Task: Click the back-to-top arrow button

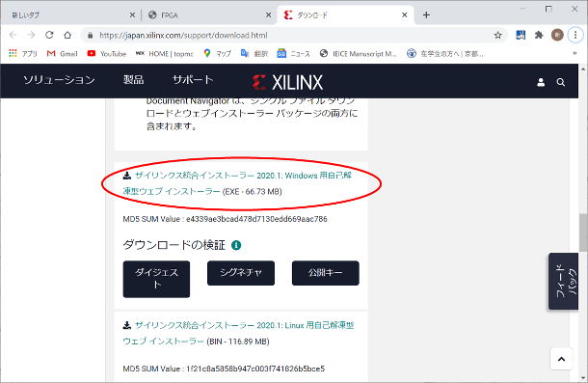Action: [561, 359]
